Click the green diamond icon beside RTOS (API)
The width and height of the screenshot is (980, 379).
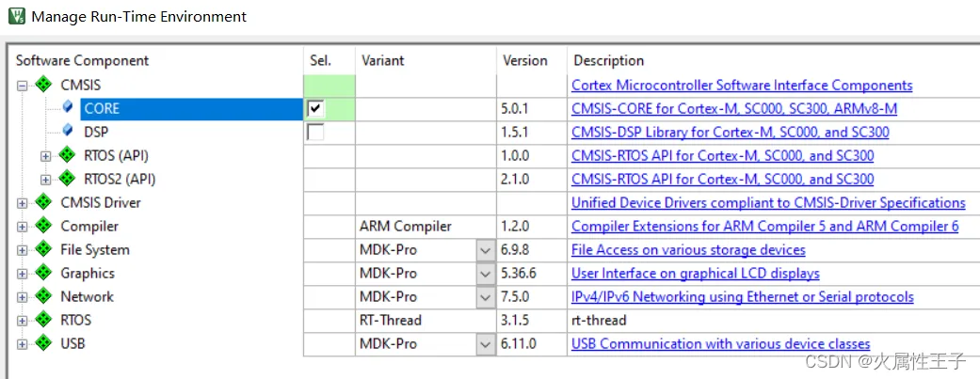click(66, 155)
